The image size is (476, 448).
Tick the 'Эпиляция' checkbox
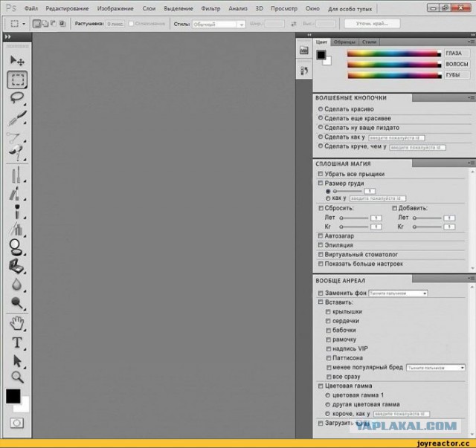coord(321,245)
